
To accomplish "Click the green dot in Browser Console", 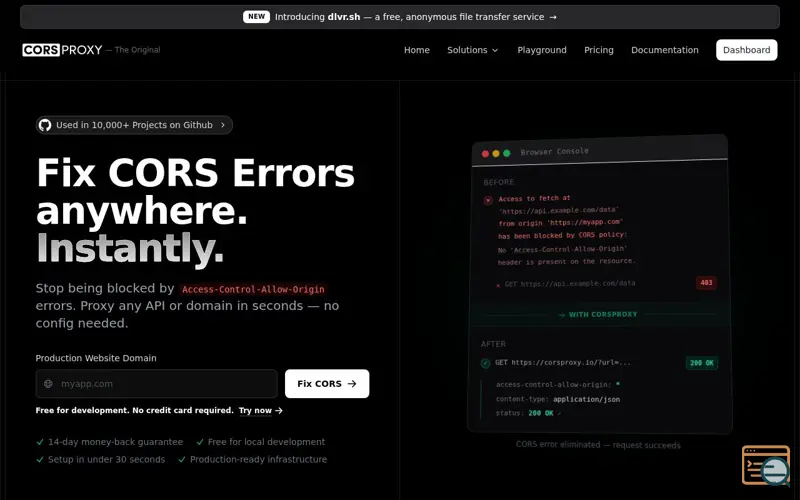I will [507, 153].
